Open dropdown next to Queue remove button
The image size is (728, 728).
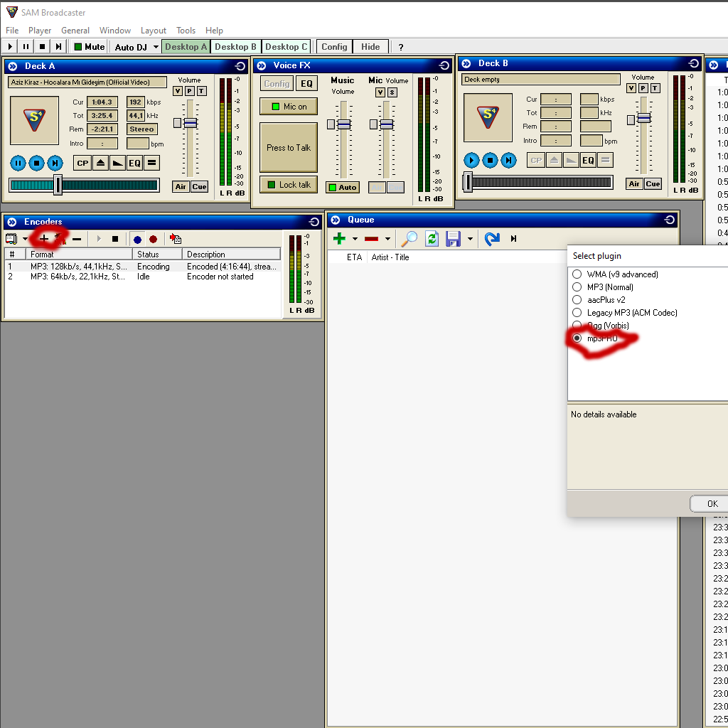pos(387,239)
